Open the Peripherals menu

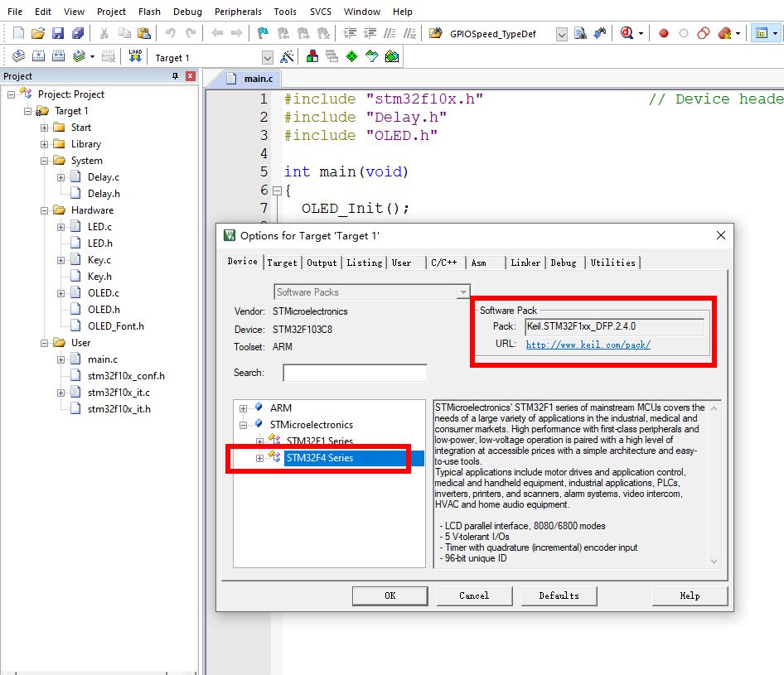tap(238, 12)
